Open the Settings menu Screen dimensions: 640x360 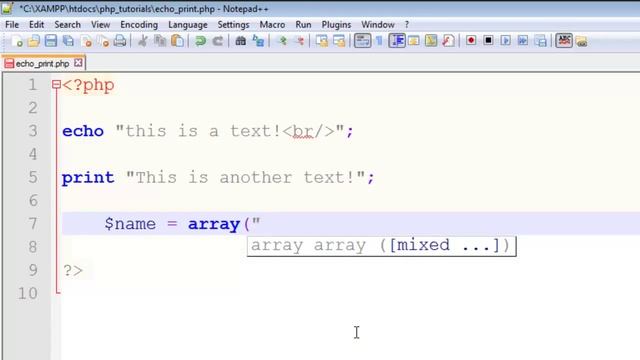[233, 24]
